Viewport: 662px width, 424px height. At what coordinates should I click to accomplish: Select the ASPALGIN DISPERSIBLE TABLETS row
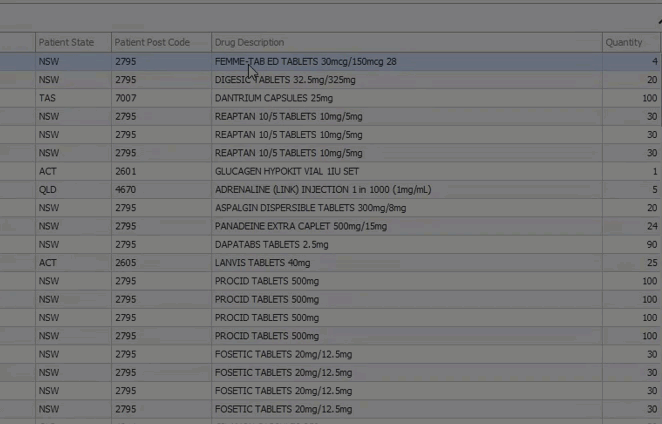click(x=330, y=208)
